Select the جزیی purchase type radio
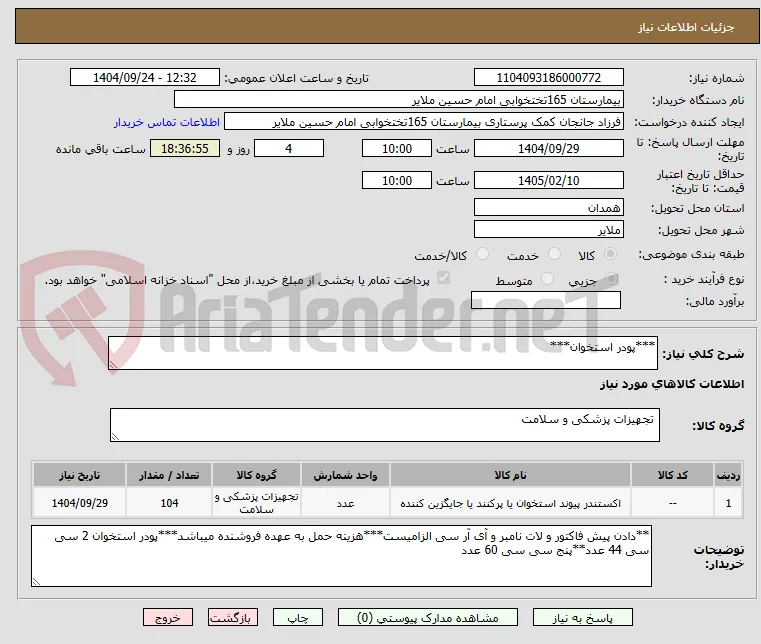 (612, 279)
